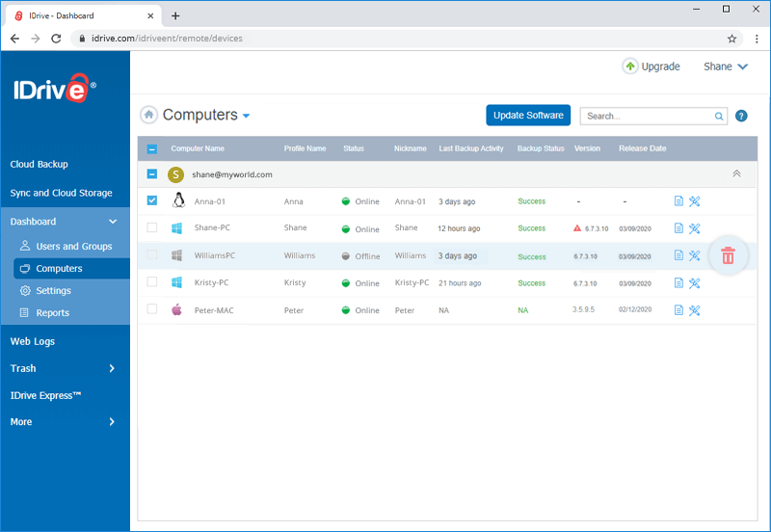Screen dimensions: 771x532
Task: Expand the Trash submenu arrow
Action: 112,368
